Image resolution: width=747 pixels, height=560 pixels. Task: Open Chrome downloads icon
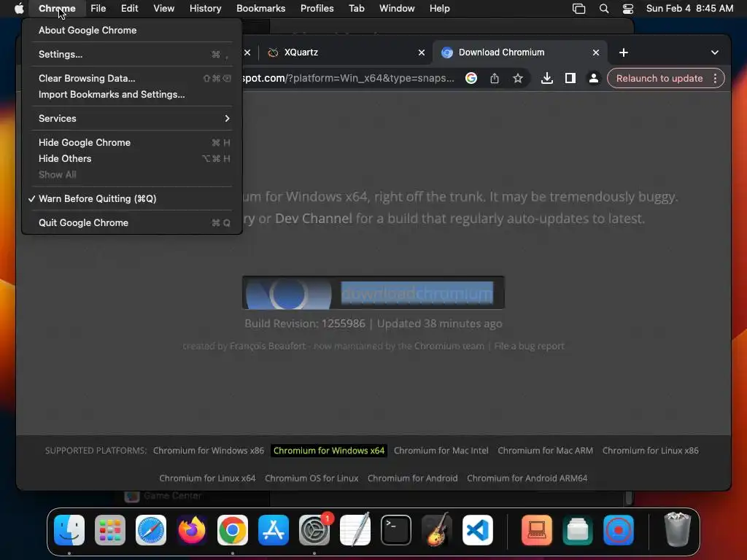pos(547,78)
